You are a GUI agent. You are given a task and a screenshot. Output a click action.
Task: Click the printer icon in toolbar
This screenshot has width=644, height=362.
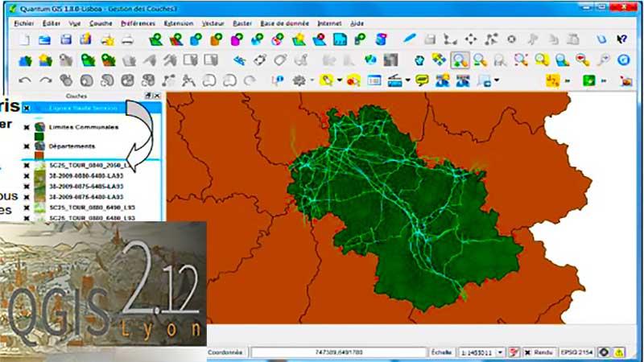click(128, 39)
